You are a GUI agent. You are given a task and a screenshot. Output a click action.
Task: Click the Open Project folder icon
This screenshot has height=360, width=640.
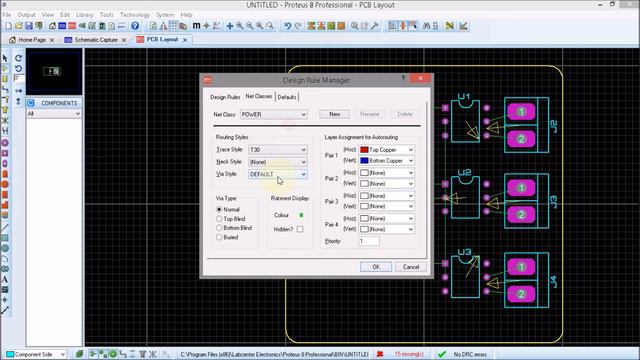(18, 26)
